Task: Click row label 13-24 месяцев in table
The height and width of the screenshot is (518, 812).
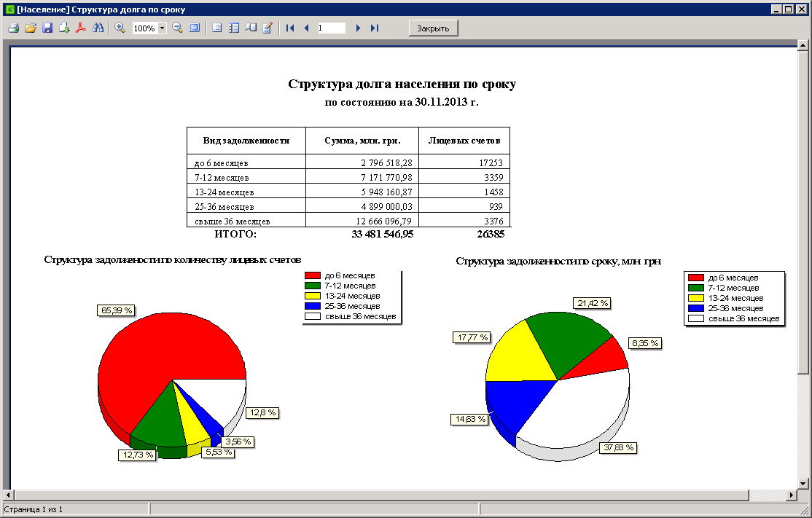Action: tap(225, 192)
